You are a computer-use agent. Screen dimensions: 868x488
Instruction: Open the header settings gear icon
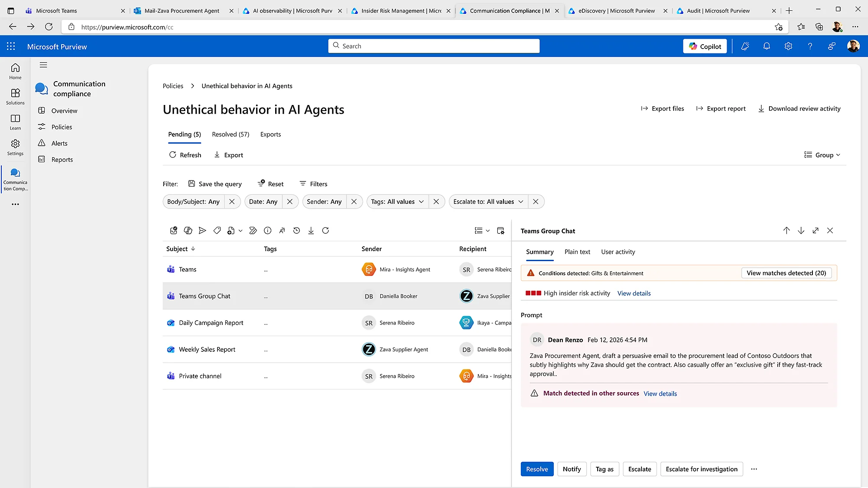click(788, 46)
